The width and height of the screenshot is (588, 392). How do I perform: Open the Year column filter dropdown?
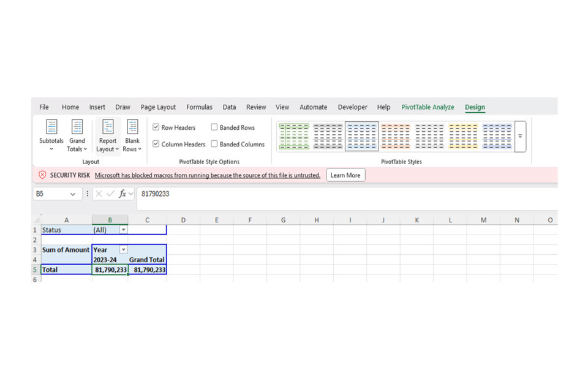pos(123,250)
